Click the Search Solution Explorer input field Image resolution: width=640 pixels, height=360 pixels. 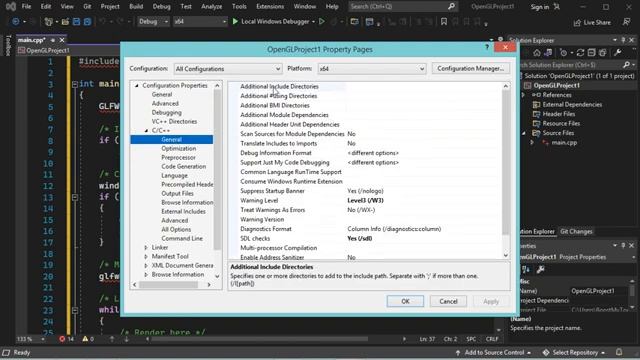[571, 65]
